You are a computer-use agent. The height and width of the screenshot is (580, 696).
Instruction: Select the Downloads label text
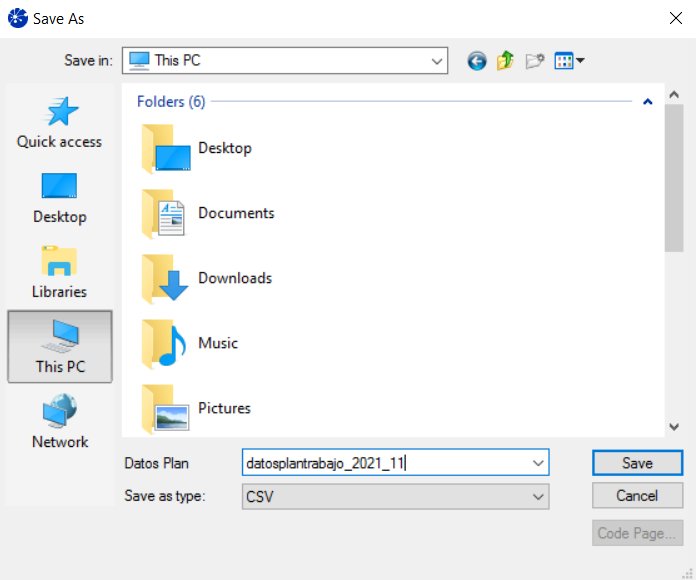pos(235,278)
